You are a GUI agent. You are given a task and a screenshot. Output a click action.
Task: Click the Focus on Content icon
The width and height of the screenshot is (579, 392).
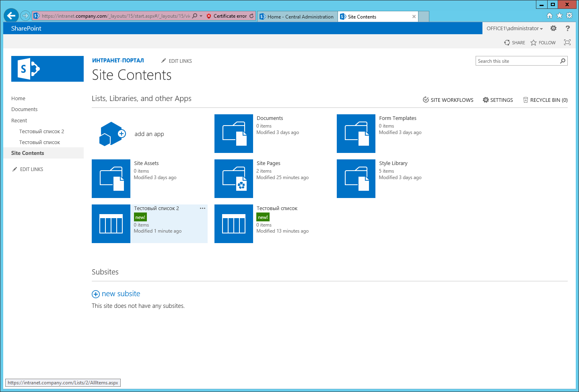(x=567, y=42)
